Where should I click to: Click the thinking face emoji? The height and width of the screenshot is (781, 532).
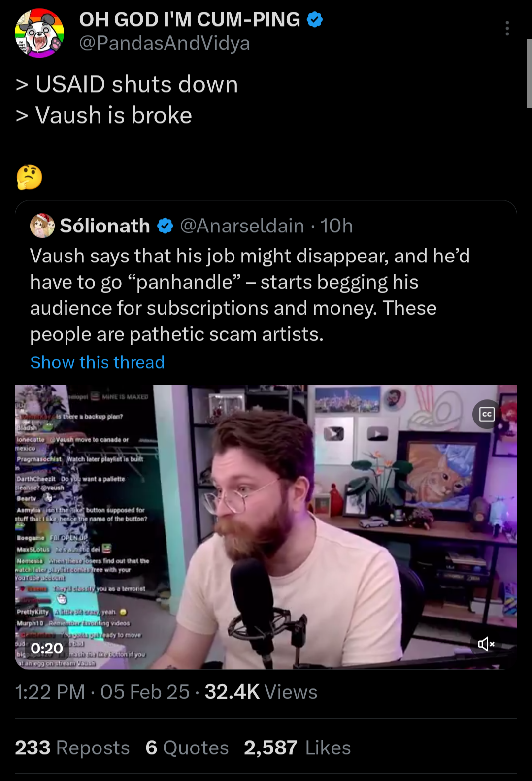[30, 177]
